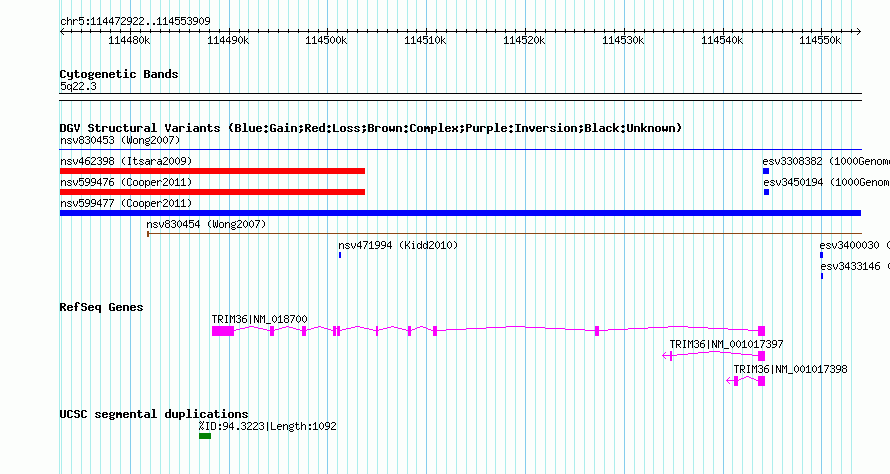The height and width of the screenshot is (474, 890).
Task: Click the TRIM36|NM_018700 gene label
Action: tap(259, 320)
